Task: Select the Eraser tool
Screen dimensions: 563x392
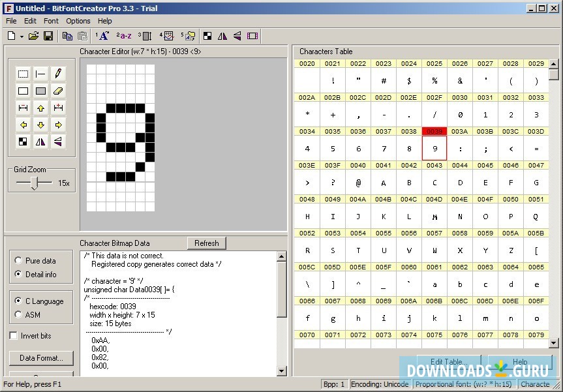Action: coord(58,91)
